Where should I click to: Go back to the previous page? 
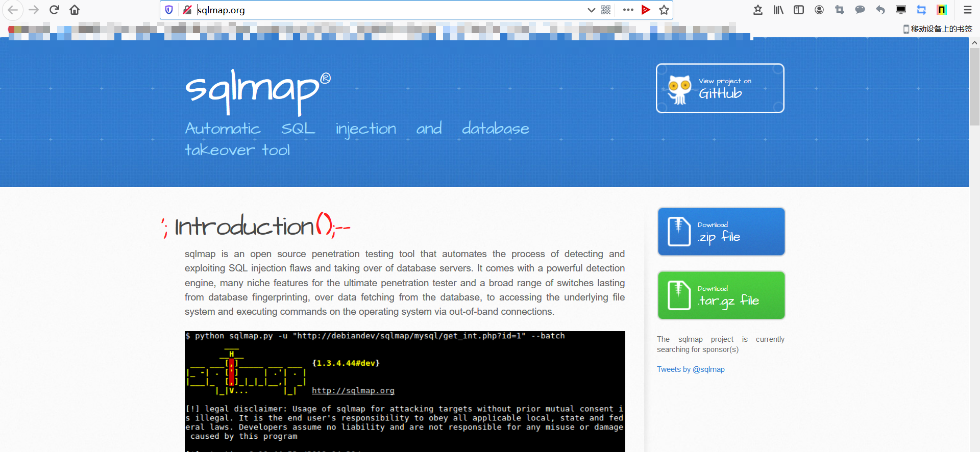(x=13, y=10)
